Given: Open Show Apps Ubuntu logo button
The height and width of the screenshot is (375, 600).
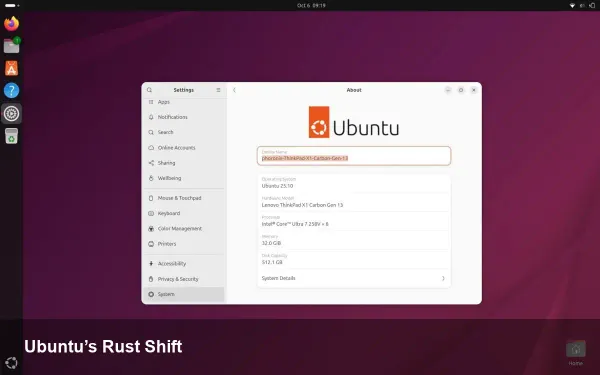Looking at the screenshot, I should (11, 362).
